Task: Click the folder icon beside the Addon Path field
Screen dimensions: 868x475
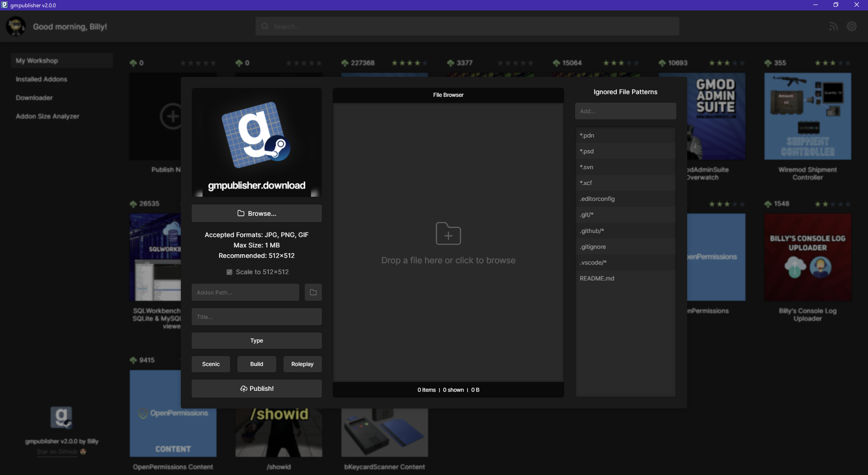Action: (x=313, y=292)
